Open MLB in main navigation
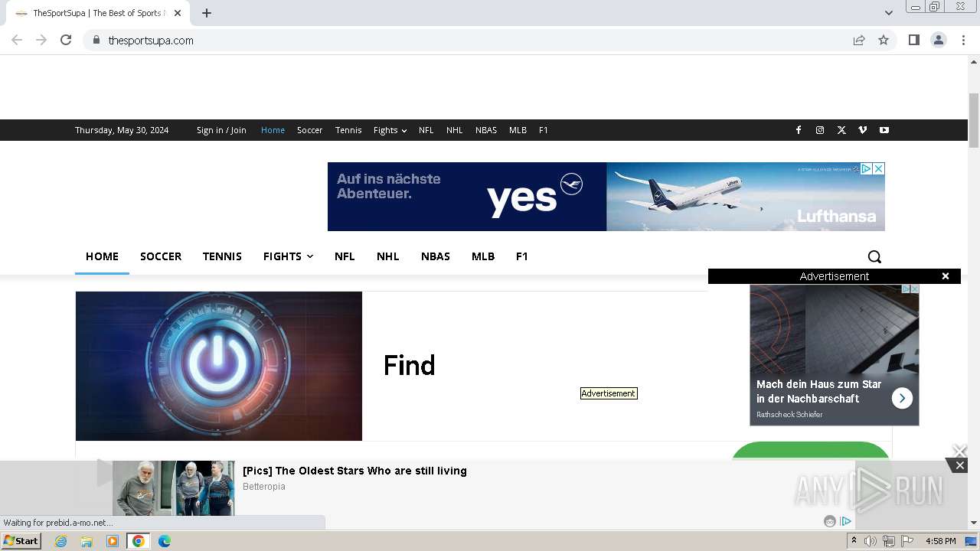 [483, 256]
